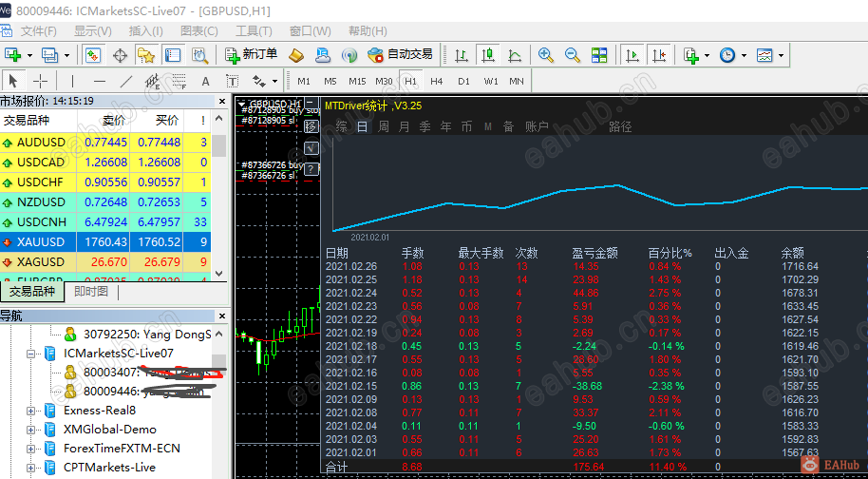Toggle the Market Watch window icon
Image resolution: width=868 pixels, height=479 pixels.
click(92, 55)
